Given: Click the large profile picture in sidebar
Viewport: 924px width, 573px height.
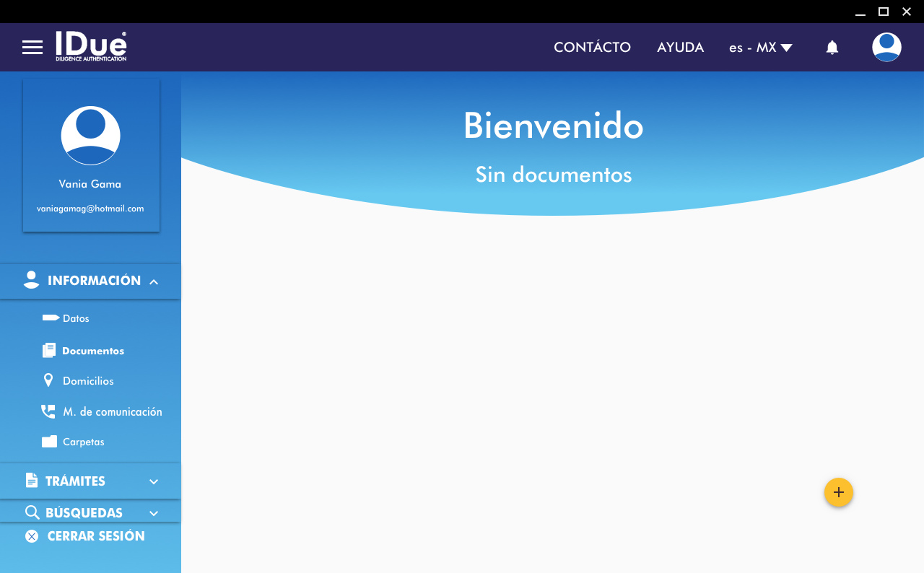Looking at the screenshot, I should [90, 136].
